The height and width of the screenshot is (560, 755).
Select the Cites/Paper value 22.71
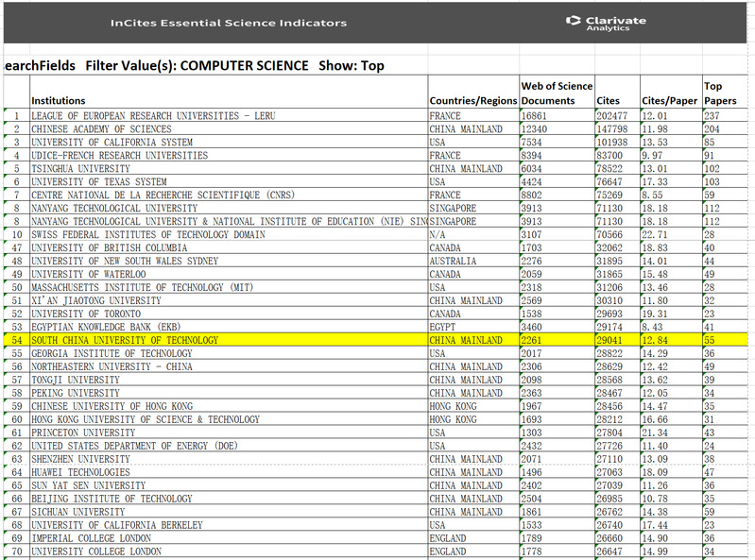671,234
